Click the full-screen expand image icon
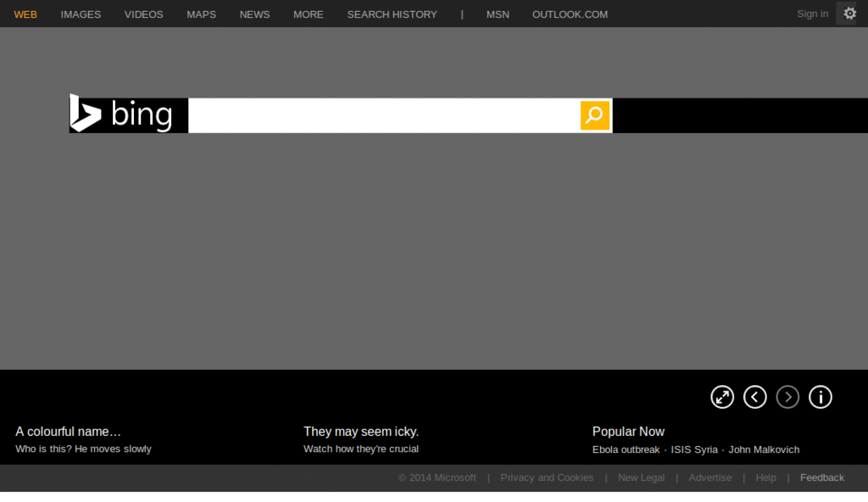The image size is (868, 502). point(722,397)
